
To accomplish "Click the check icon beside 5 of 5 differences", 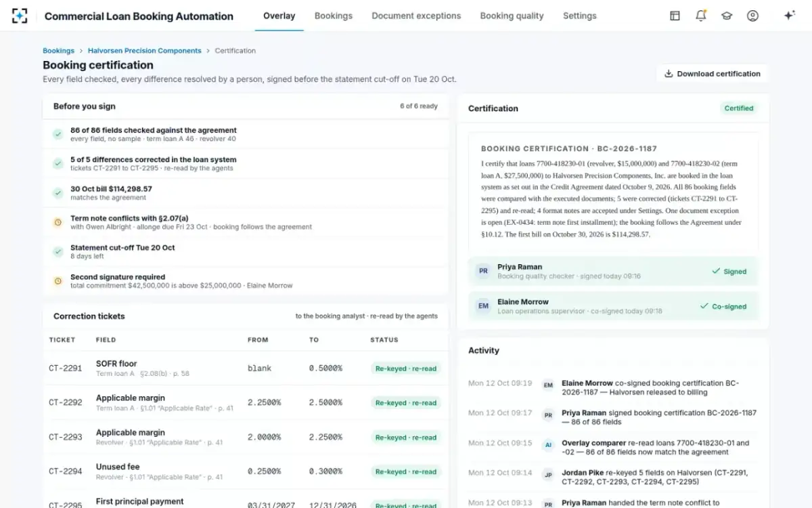I will pyautogui.click(x=58, y=163).
